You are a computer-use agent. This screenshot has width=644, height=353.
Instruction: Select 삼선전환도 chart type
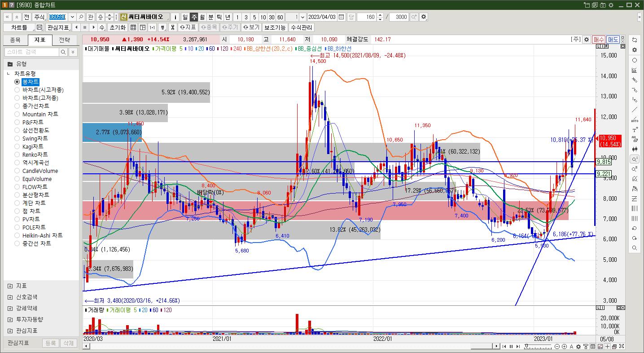tap(17, 130)
